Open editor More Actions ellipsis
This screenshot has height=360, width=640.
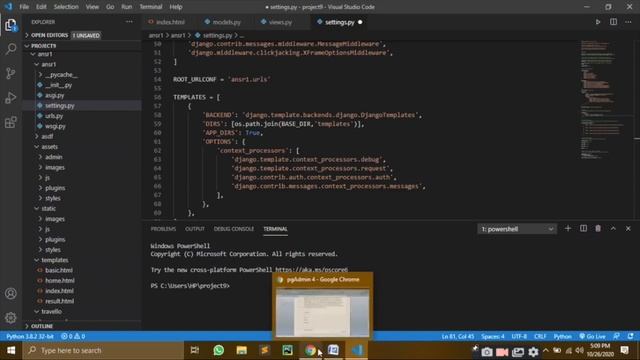[x=629, y=22]
